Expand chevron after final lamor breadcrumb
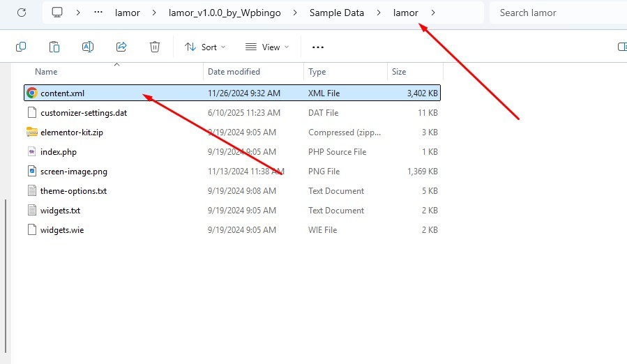The height and width of the screenshot is (364, 627). coord(432,13)
